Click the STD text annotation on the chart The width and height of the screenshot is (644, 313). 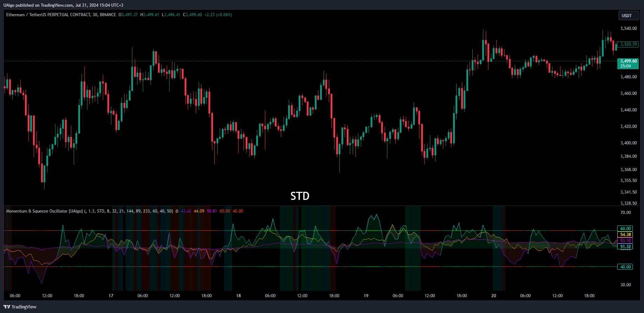click(300, 196)
